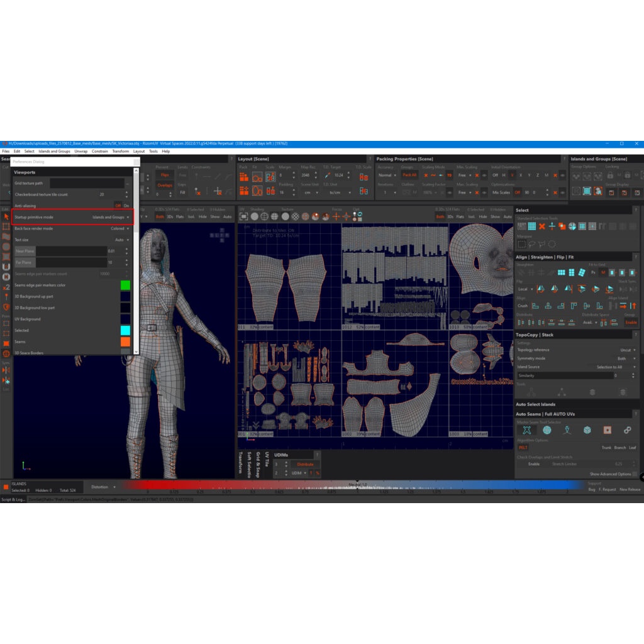
Task: Click the marquee rectangle selection tool
Action: coord(521,244)
